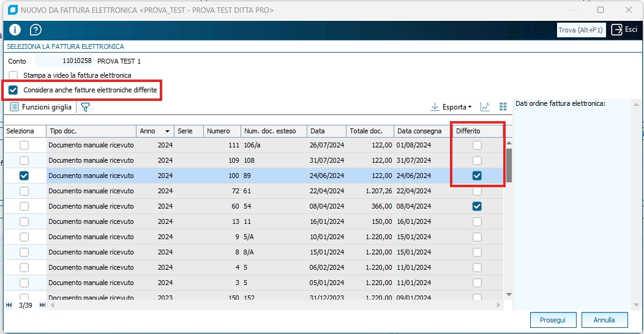Click the grid layout tiles icon

503,107
